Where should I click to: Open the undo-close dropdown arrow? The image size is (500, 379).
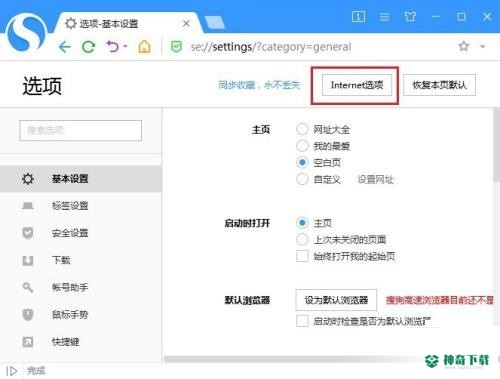click(126, 46)
